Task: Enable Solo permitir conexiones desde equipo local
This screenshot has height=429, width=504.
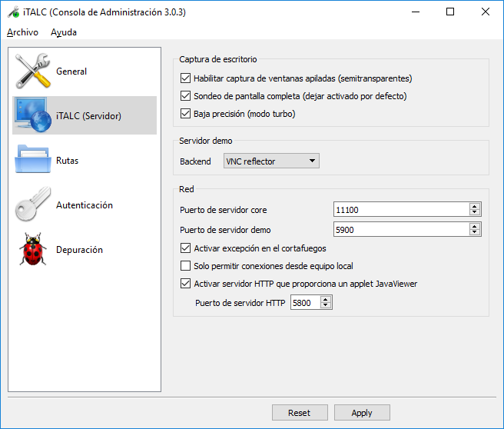Action: pyautogui.click(x=185, y=266)
